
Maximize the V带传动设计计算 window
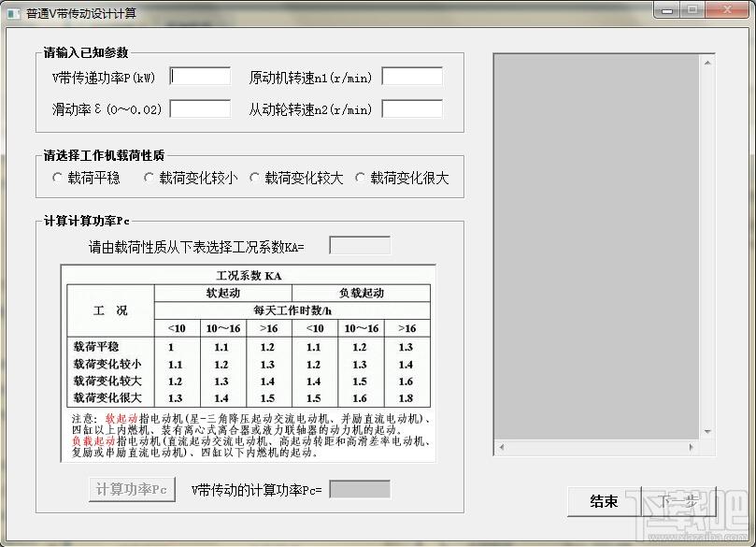(x=692, y=9)
